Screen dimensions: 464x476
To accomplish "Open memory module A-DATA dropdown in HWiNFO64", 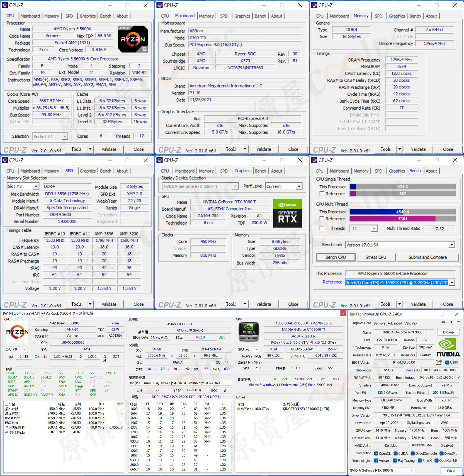I will pos(180,383).
